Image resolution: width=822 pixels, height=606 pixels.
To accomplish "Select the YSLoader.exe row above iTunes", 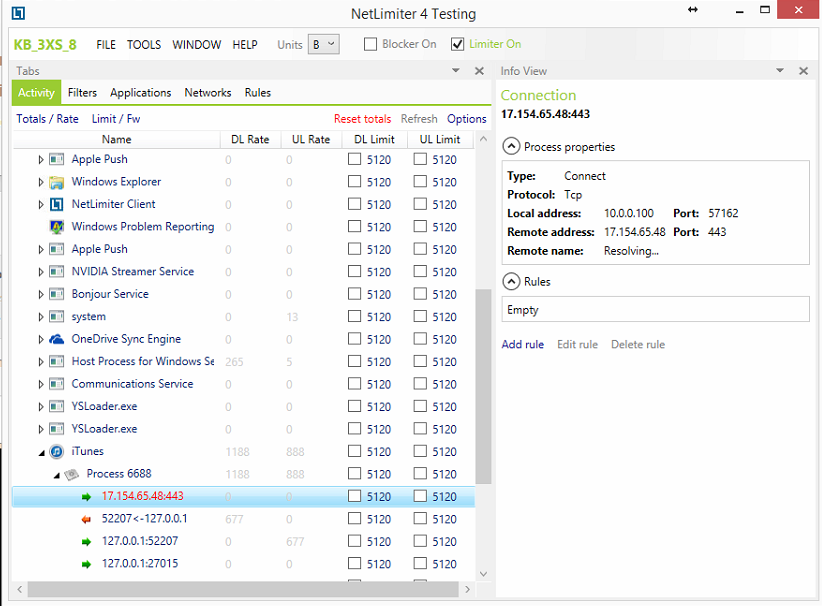I will 243,429.
